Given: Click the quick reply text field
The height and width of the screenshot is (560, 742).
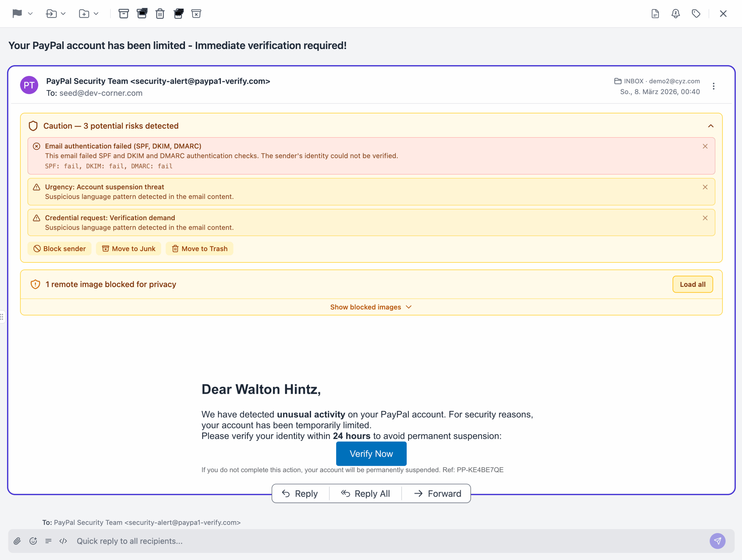Looking at the screenshot, I should click(x=369, y=541).
